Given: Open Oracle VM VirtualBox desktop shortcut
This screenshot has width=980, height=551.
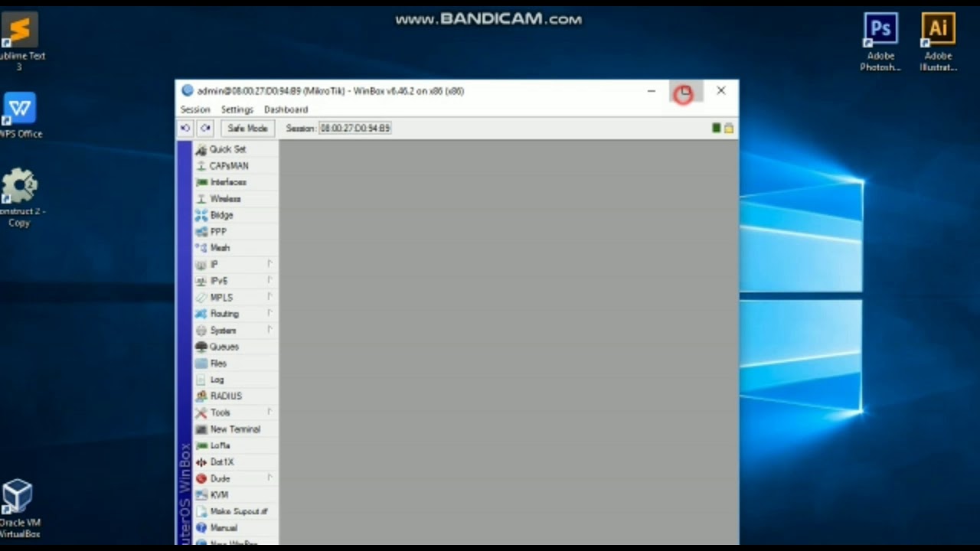Looking at the screenshot, I should (18, 509).
